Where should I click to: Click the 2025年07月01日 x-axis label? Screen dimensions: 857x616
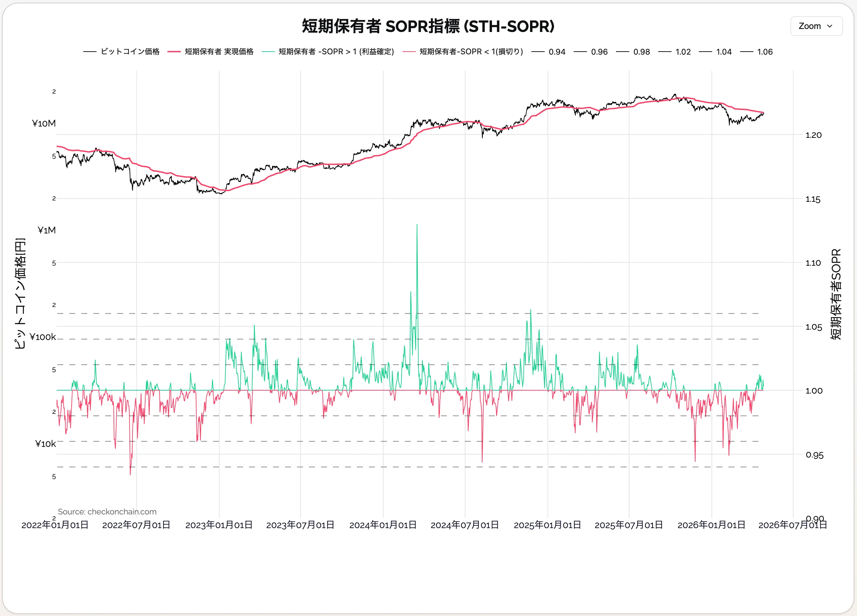pyautogui.click(x=628, y=524)
